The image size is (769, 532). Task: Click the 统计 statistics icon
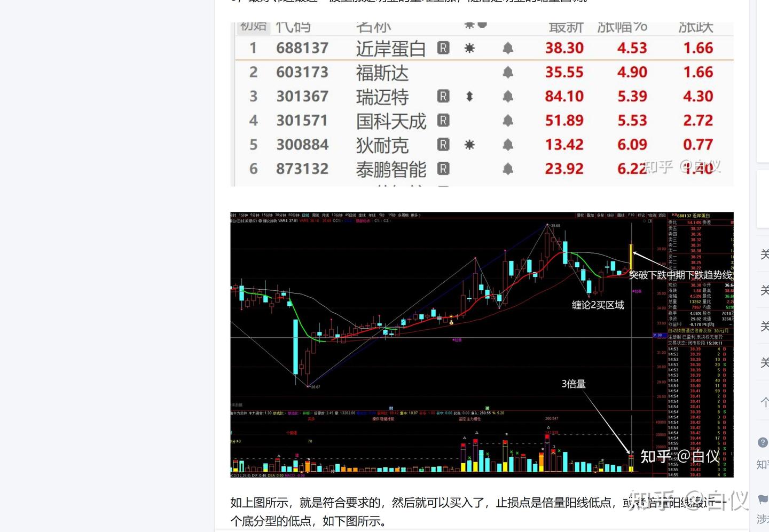611,215
